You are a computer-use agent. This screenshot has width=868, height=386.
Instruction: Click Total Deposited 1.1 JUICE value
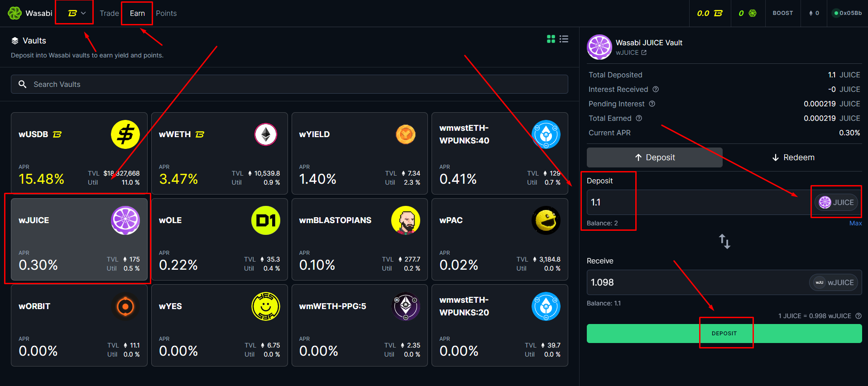[844, 75]
